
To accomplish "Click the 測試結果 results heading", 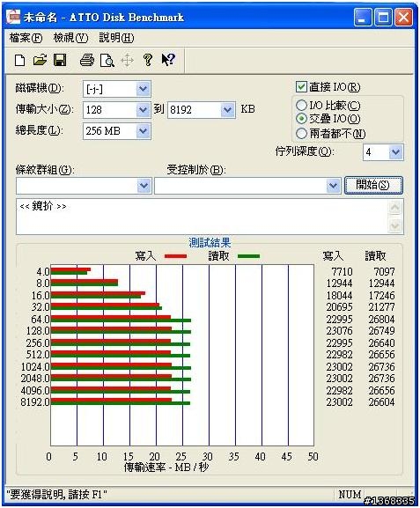I will [x=210, y=242].
